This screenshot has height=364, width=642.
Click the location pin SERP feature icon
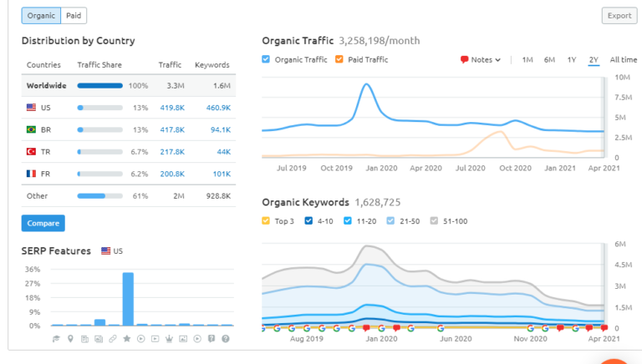pyautogui.click(x=70, y=338)
